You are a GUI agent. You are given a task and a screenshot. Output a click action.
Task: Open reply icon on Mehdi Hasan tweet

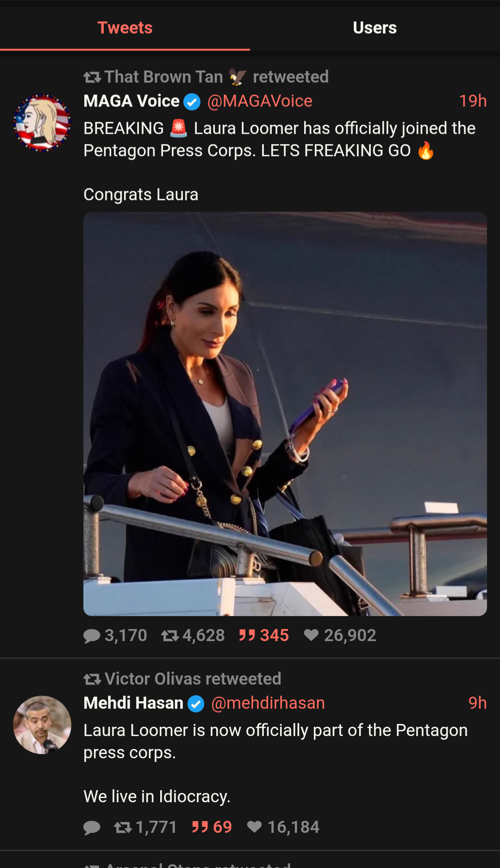(92, 827)
